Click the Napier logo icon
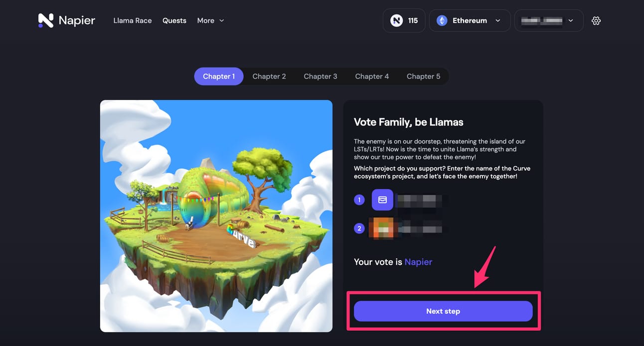This screenshot has height=346, width=644. point(46,20)
